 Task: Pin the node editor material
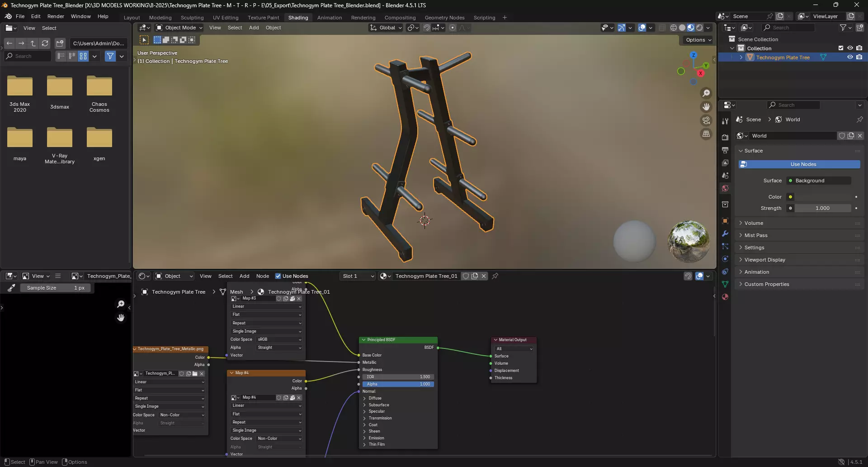pos(495,276)
